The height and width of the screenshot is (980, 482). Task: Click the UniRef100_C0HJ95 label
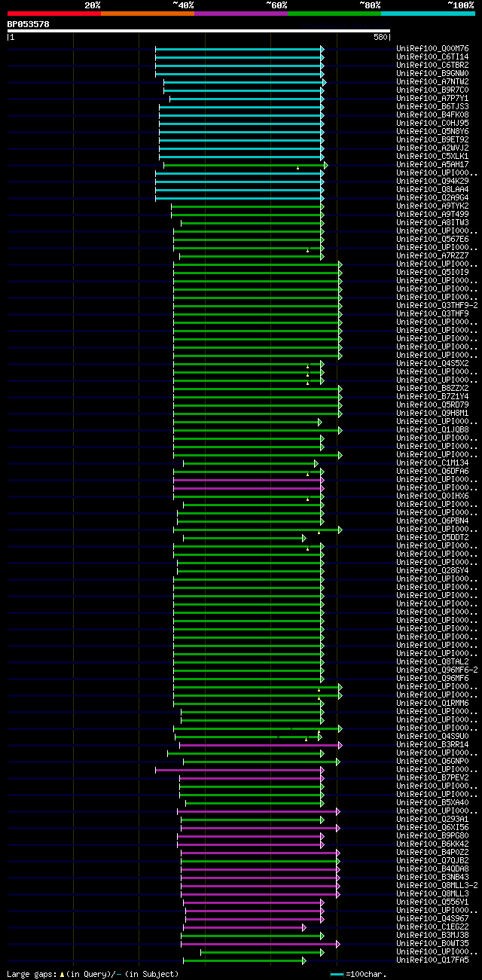[432, 124]
